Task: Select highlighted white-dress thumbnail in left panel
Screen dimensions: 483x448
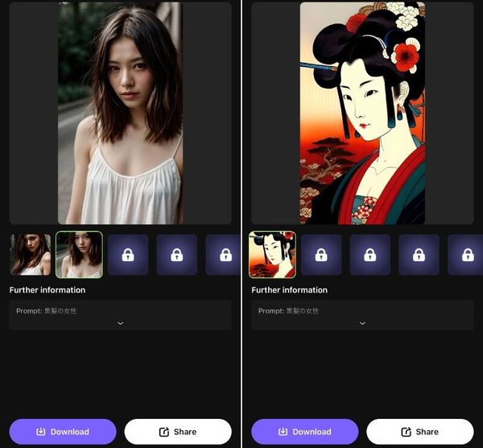Action: click(x=79, y=255)
